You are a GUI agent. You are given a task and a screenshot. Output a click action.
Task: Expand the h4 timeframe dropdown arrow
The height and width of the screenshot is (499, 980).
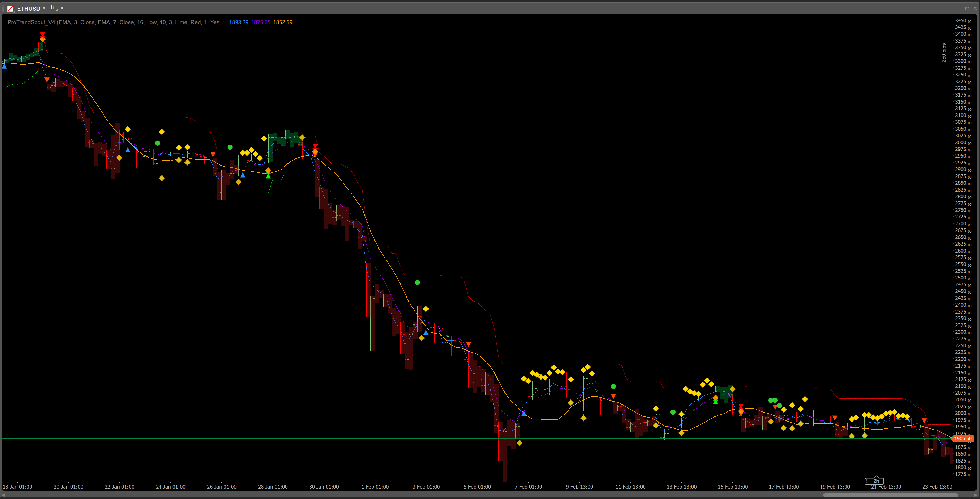62,8
